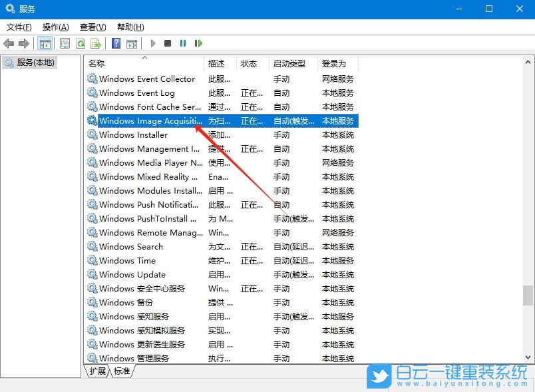535x392 pixels.
Task: Sort by the 启动类型 column header
Action: (x=285, y=63)
